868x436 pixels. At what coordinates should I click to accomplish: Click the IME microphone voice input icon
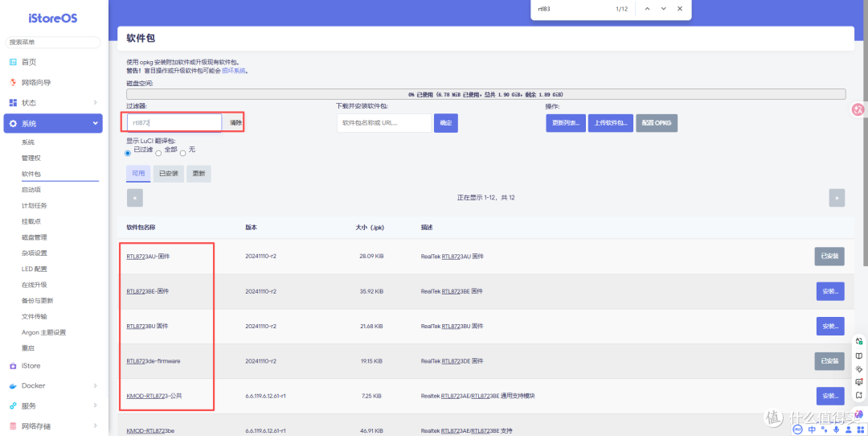[x=836, y=430]
